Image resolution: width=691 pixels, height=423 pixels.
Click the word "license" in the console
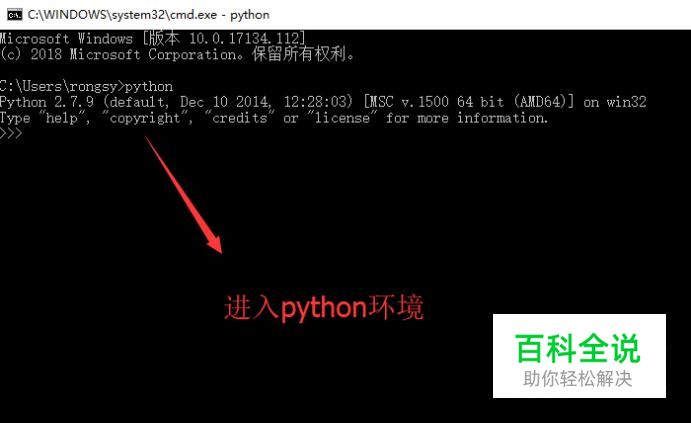pos(342,118)
